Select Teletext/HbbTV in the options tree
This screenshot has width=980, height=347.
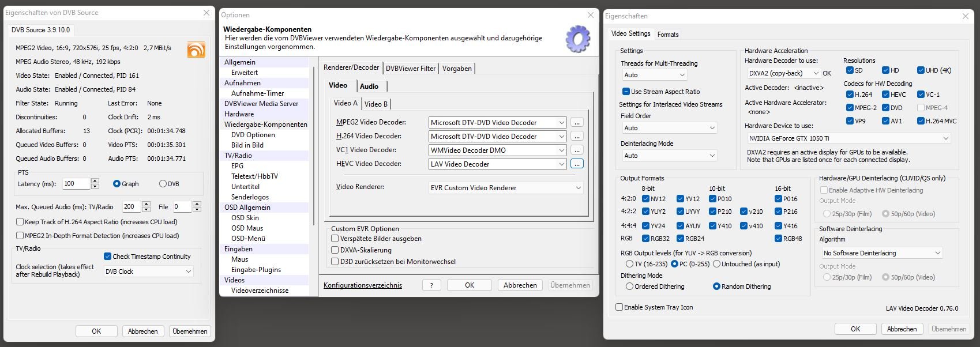click(x=254, y=176)
